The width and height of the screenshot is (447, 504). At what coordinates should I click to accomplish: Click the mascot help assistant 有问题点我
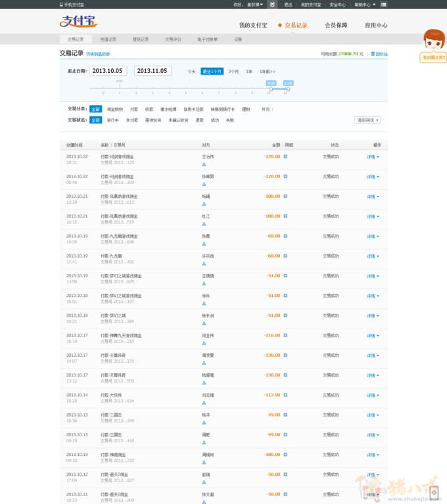point(433,46)
